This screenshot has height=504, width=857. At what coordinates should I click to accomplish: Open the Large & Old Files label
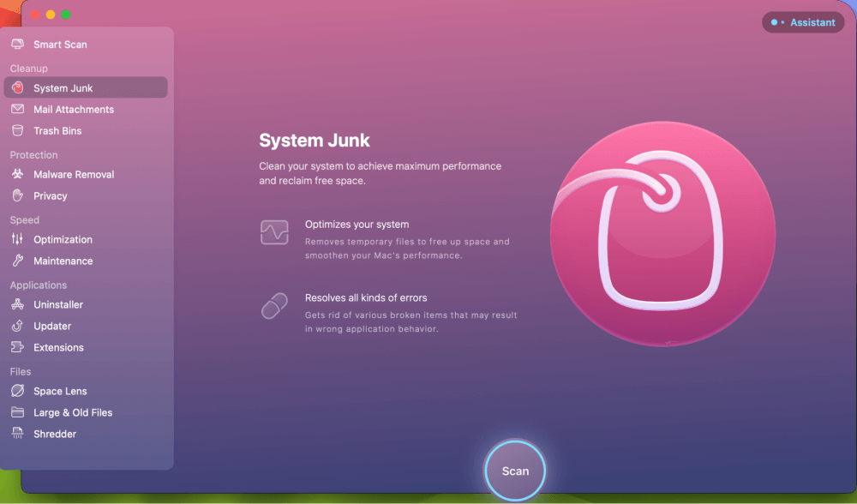tap(73, 412)
